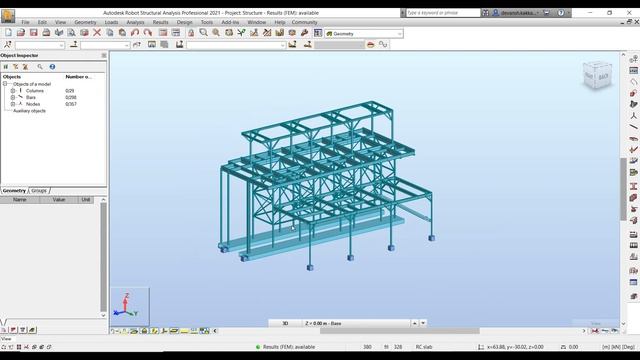Screen dimensions: 640x360
Task: Click the Name column header
Action: [x=20, y=200]
